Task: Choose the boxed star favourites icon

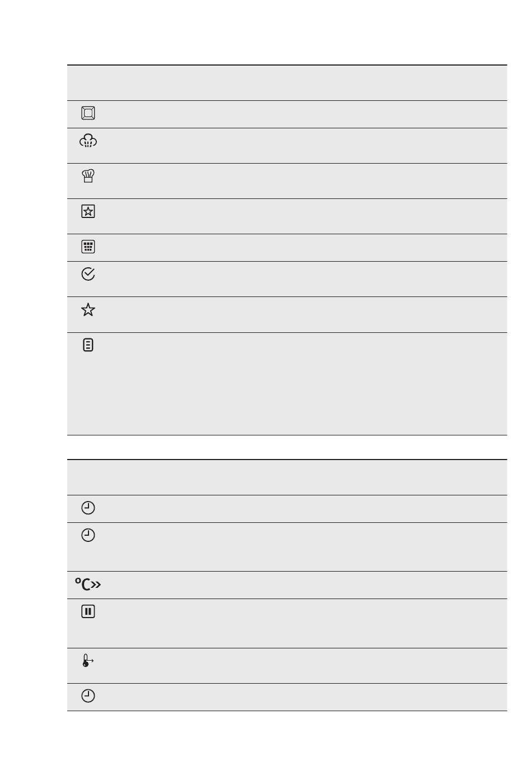Action: [x=88, y=211]
